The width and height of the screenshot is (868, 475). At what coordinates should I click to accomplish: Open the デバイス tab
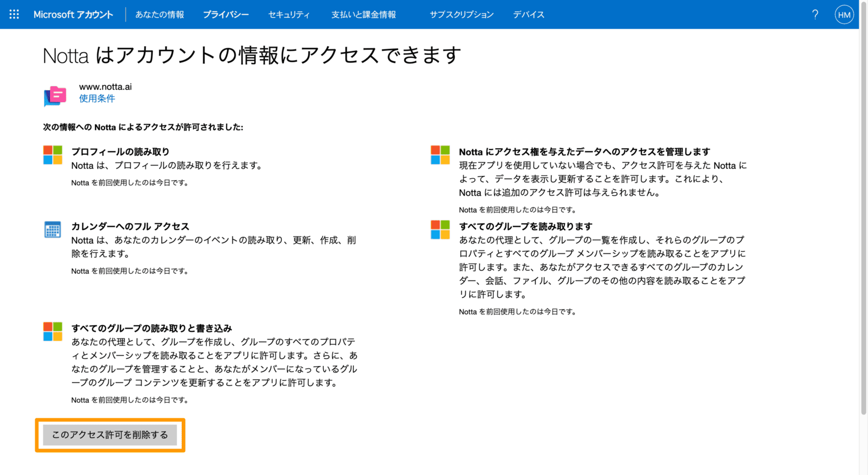528,14
